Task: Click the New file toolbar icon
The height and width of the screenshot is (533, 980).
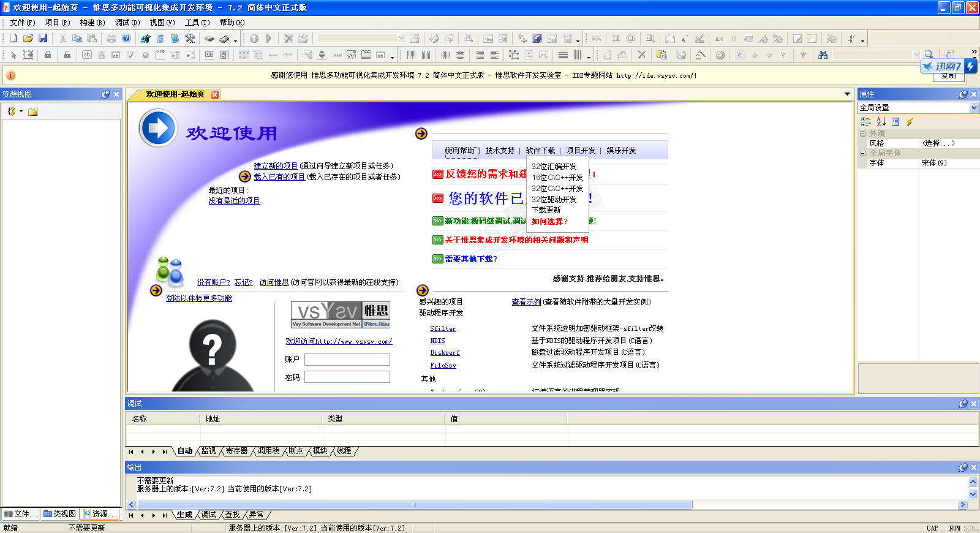Action: [13, 38]
